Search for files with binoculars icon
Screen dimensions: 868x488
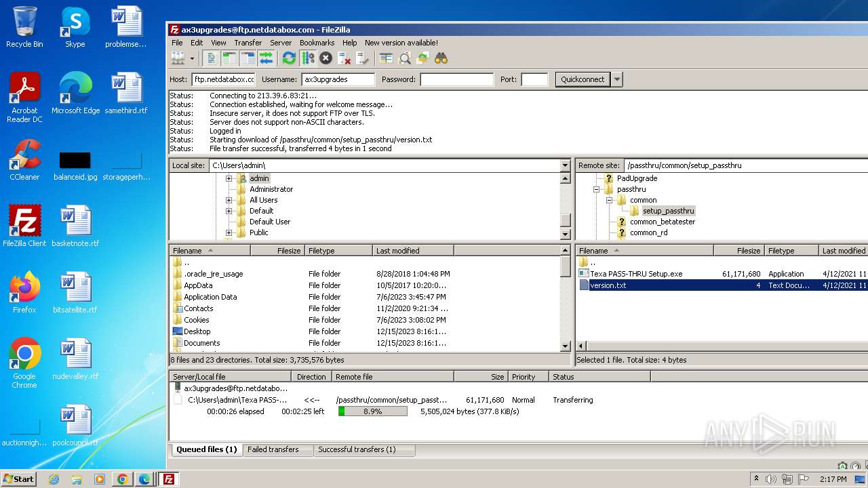[x=441, y=58]
